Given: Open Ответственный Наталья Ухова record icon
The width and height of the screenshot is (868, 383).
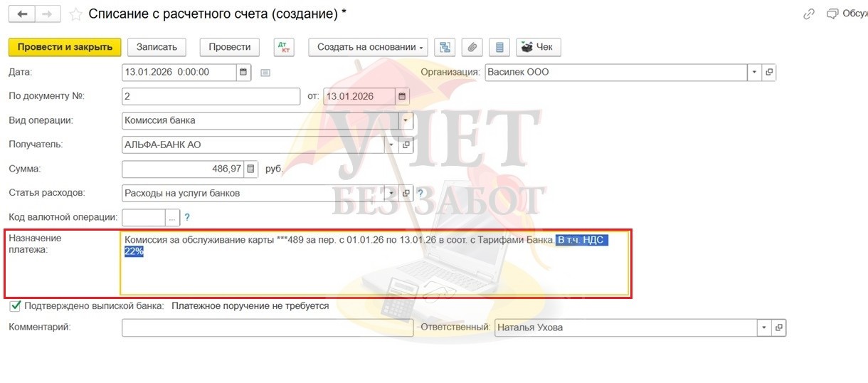Looking at the screenshot, I should 779,327.
